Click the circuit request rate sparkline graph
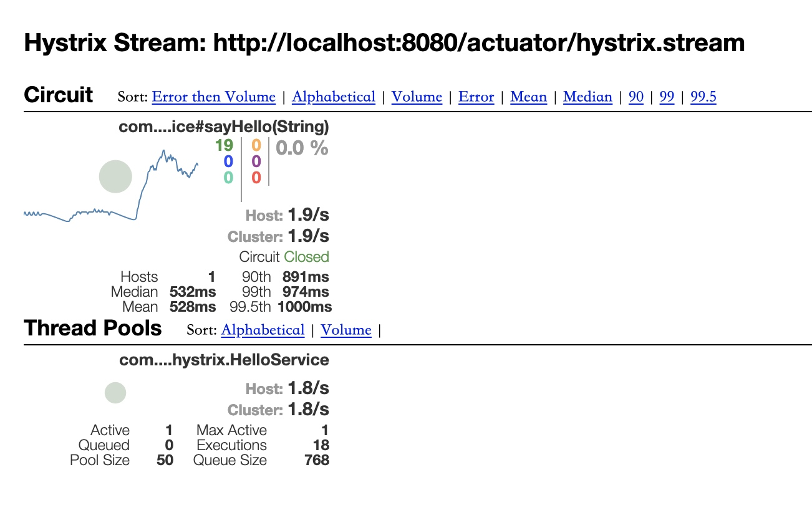This screenshot has width=812, height=510. pos(111,186)
